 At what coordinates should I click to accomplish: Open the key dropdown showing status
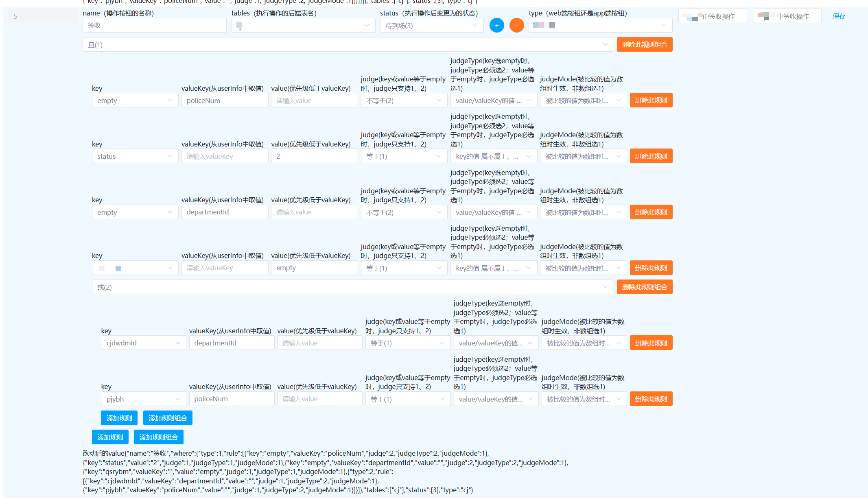[135, 156]
